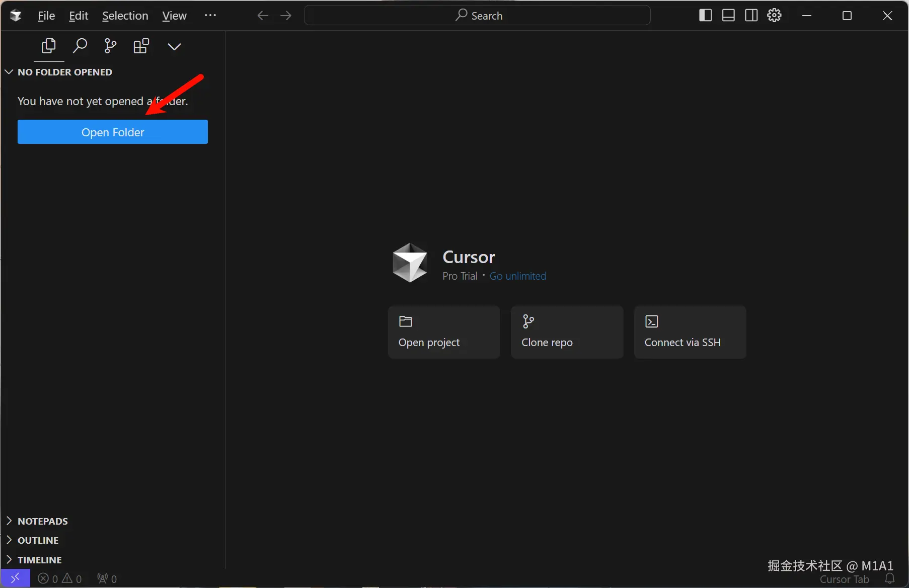Minimize the Cursor window

807,16
